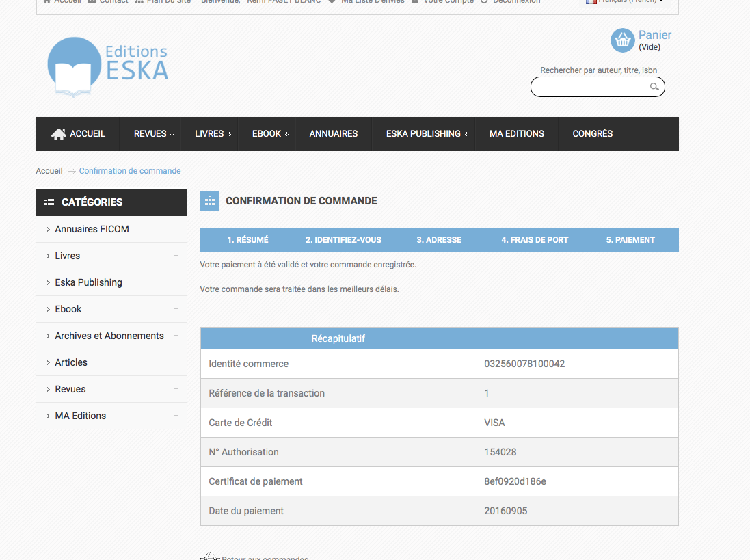Select ANNUAIRES in the main navbar
Image resolution: width=750 pixels, height=560 pixels.
tap(334, 134)
